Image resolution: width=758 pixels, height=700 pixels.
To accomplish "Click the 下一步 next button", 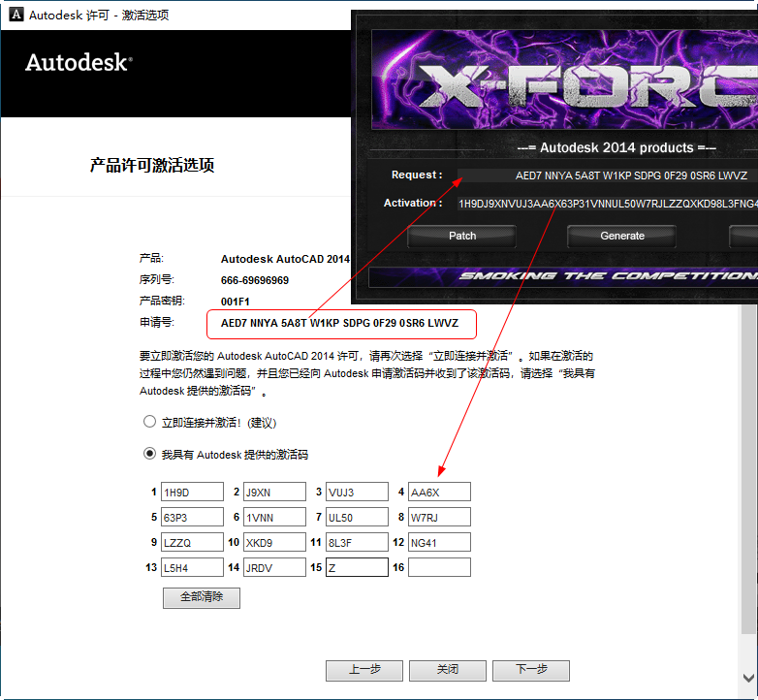I will point(531,670).
